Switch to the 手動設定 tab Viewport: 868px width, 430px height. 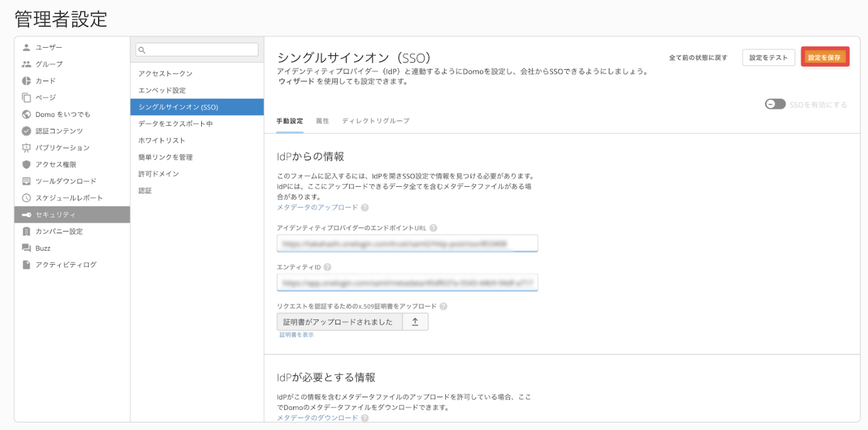tap(290, 121)
